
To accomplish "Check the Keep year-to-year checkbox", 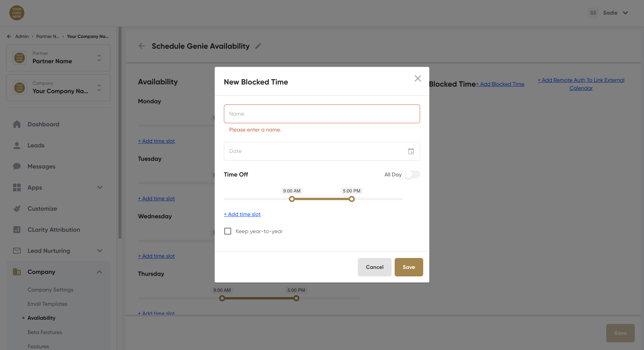I will [228, 231].
